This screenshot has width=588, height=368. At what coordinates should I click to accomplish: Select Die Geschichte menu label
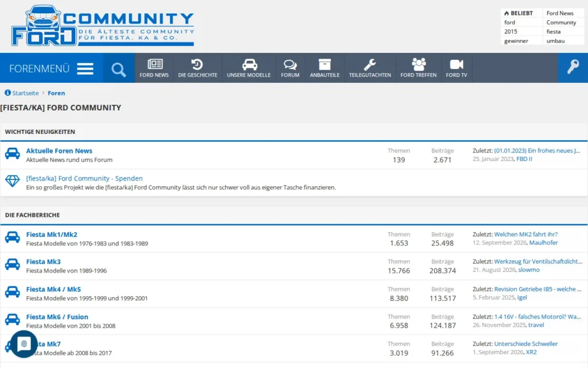pos(198,75)
